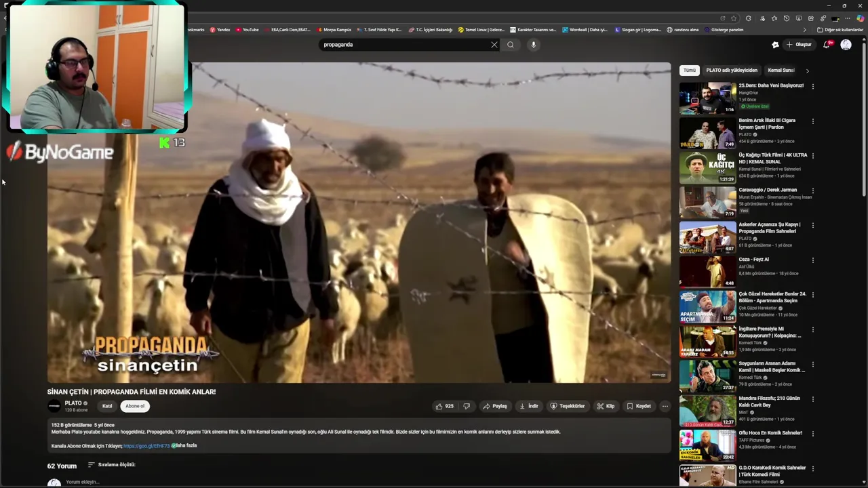The image size is (868, 488).
Task: Clear the search box with the X icon
Action: tap(494, 45)
